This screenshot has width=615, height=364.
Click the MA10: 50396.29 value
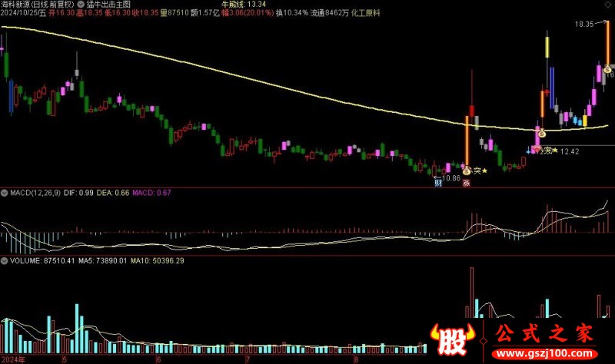tap(158, 261)
